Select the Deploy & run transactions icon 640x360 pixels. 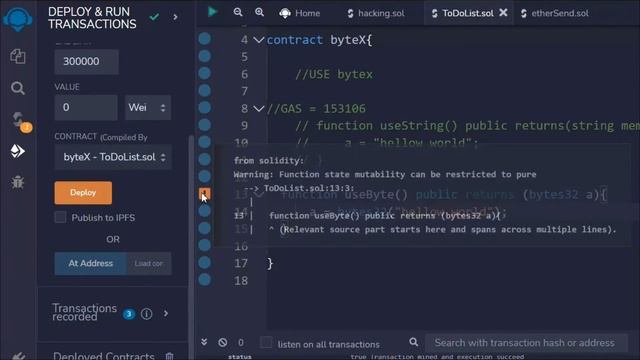tap(18, 151)
